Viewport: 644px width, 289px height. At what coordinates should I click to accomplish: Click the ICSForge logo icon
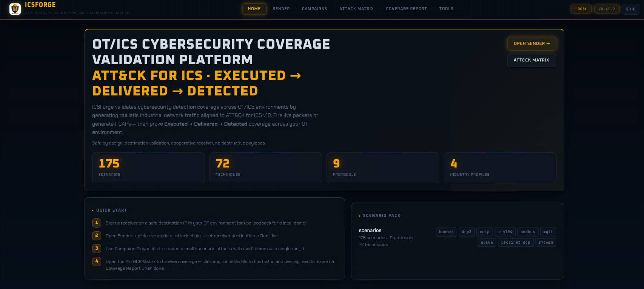(x=15, y=9)
